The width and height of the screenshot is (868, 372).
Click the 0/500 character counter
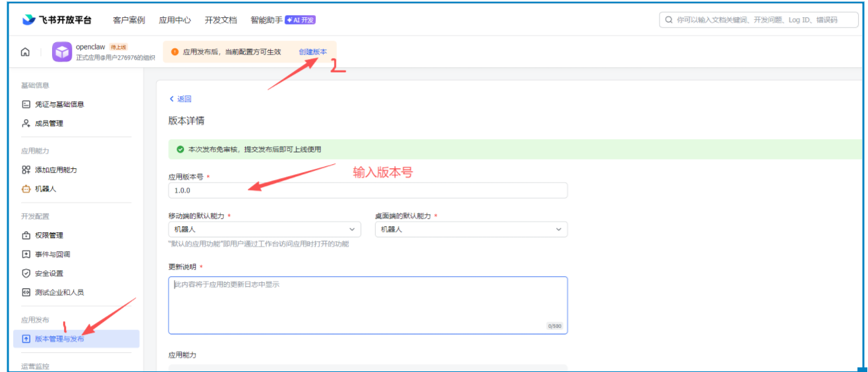[555, 326]
